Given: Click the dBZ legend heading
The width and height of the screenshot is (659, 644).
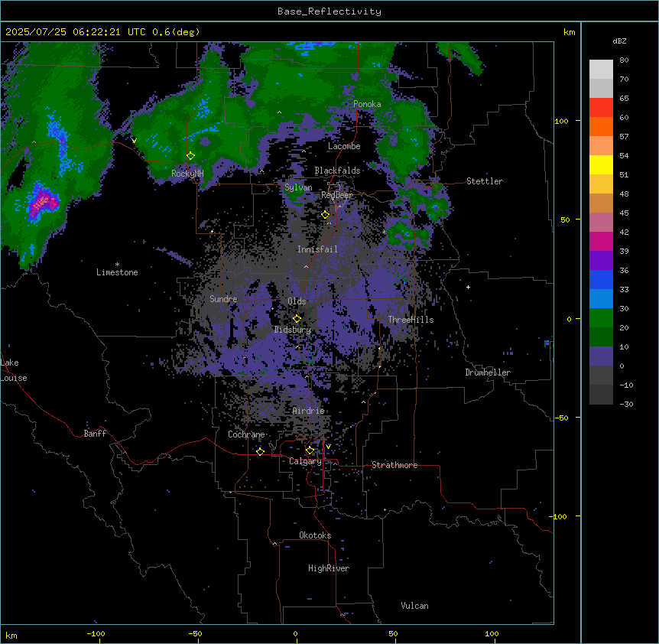Looking at the screenshot, I should 619,41.
